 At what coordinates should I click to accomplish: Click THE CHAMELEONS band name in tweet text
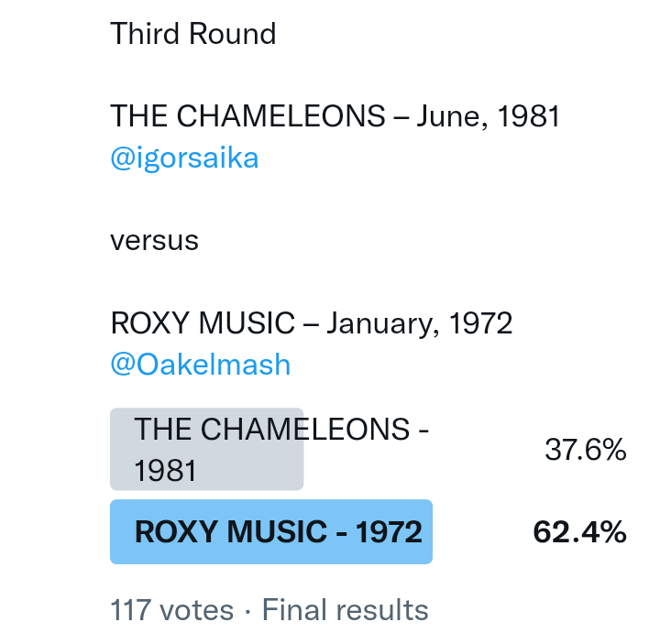pos(247,116)
